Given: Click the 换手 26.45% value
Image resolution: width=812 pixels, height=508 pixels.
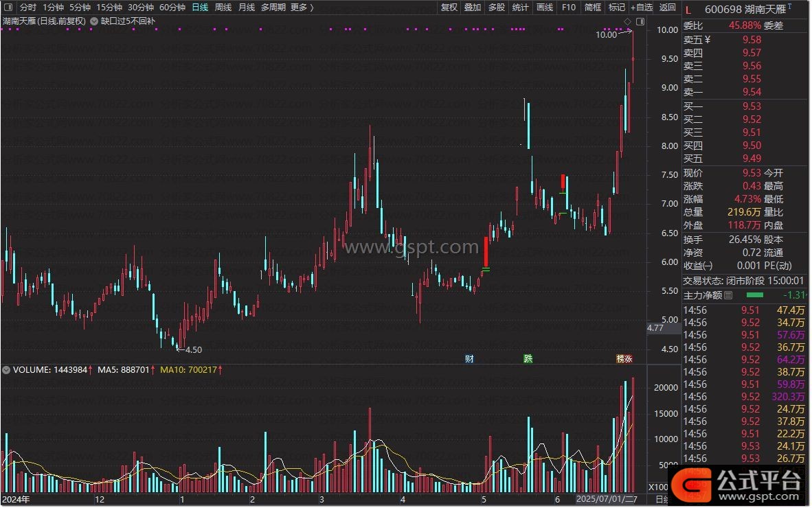Looking at the screenshot, I should 745,240.
